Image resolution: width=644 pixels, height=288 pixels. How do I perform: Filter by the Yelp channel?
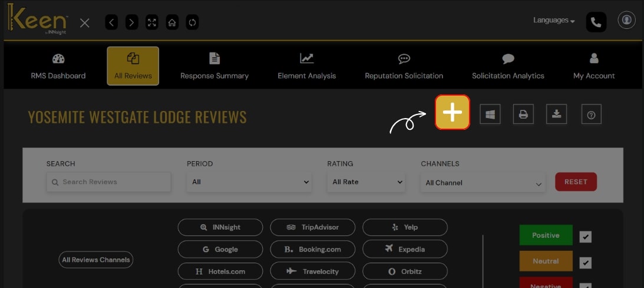coord(405,227)
